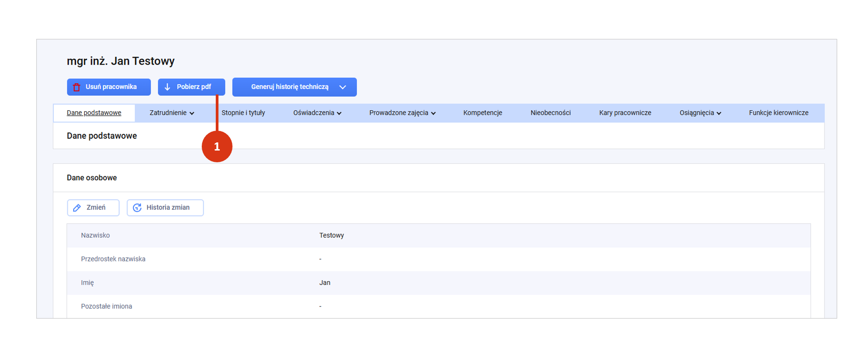Go to the Kompetencje tab

pyautogui.click(x=483, y=113)
